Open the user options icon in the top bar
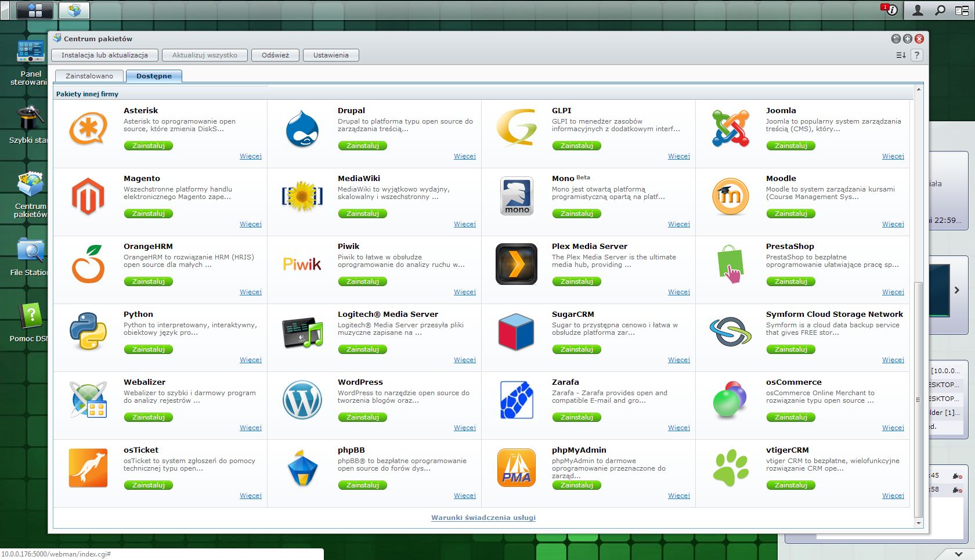This screenshot has width=975, height=560. [918, 10]
